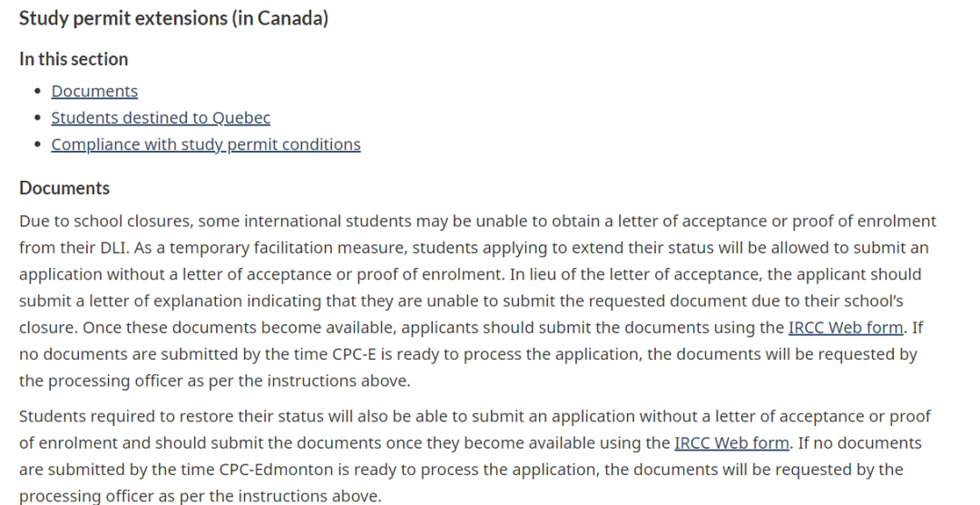Click the Study permit extensions page heading
This screenshot has height=505, width=980.
(173, 18)
